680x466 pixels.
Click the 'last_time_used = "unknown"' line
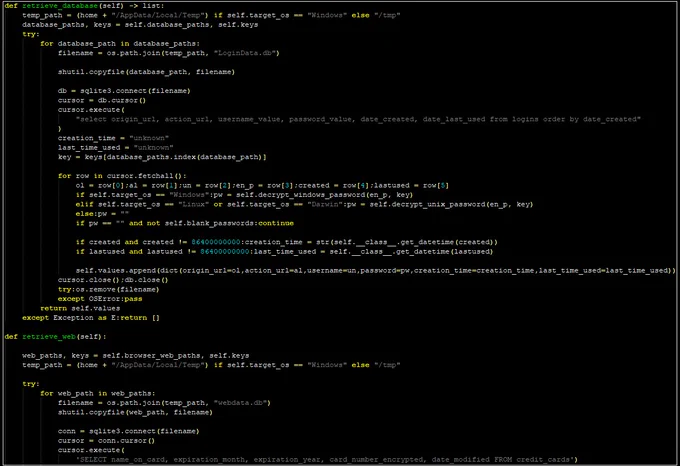[115, 148]
